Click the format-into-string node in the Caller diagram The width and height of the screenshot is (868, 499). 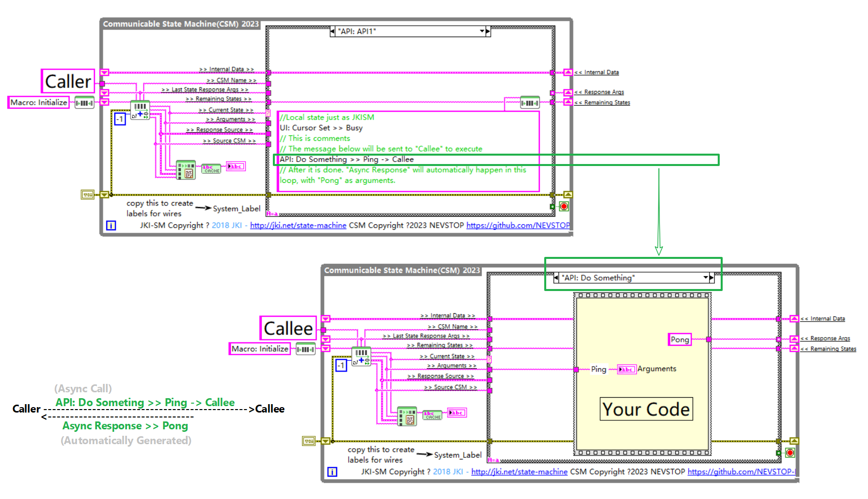click(185, 170)
